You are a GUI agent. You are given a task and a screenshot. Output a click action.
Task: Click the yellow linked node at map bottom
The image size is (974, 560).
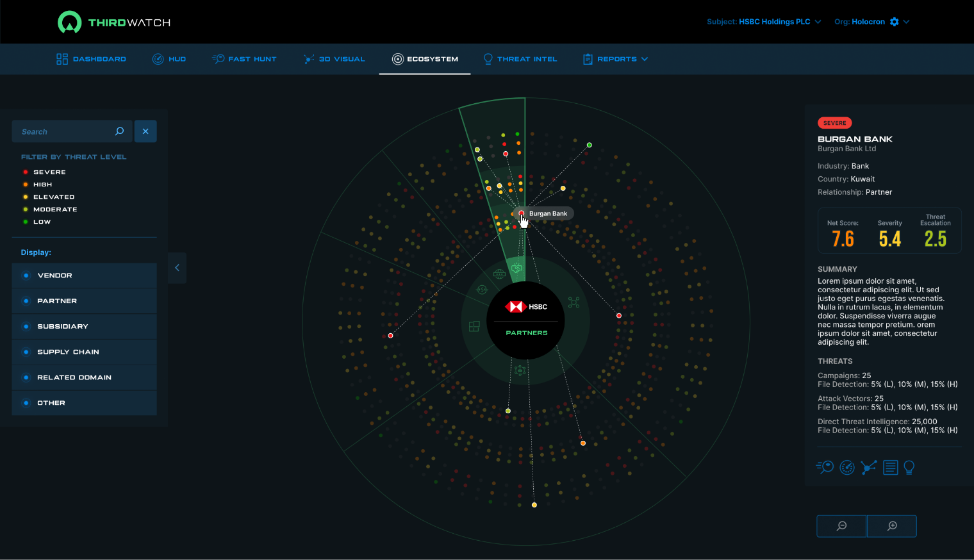point(534,505)
